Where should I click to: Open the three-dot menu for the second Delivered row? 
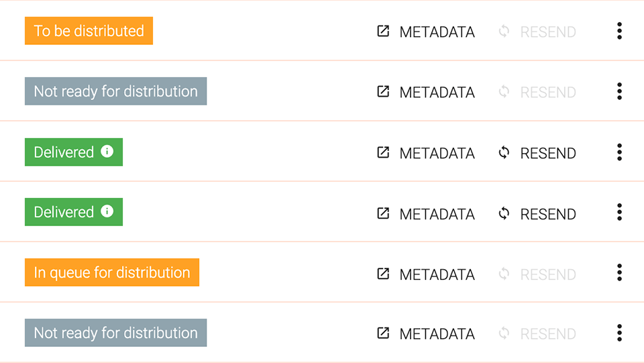click(619, 212)
